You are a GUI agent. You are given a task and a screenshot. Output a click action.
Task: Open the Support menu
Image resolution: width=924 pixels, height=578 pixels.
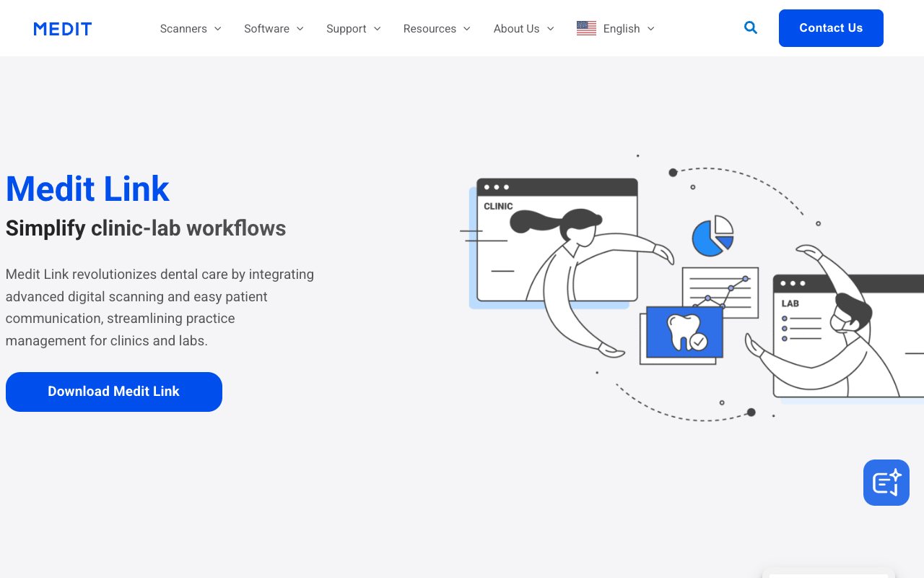click(346, 29)
